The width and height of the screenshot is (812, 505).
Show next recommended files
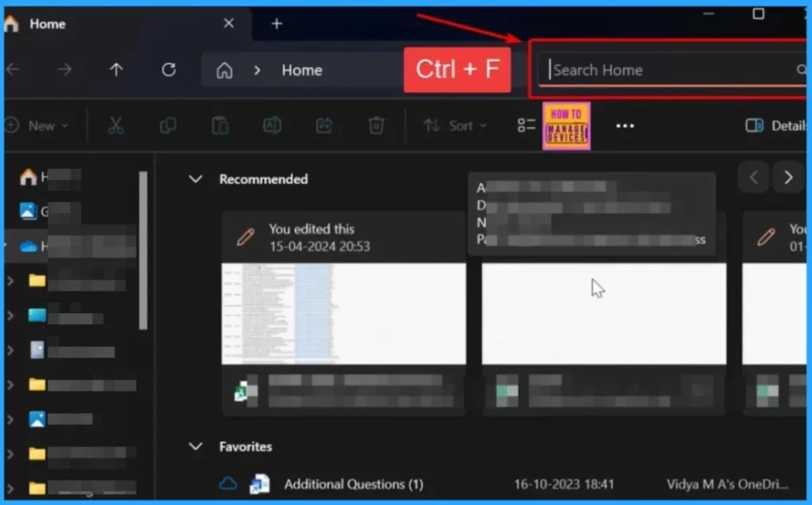click(788, 178)
